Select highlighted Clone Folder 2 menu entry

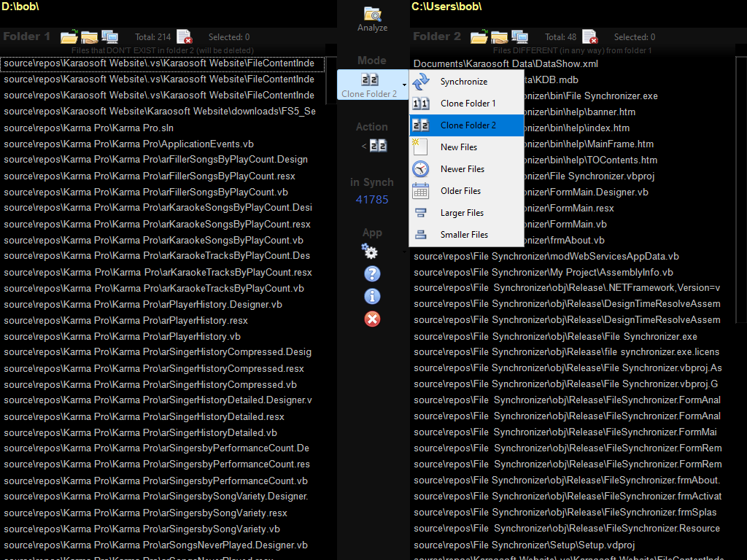point(466,125)
